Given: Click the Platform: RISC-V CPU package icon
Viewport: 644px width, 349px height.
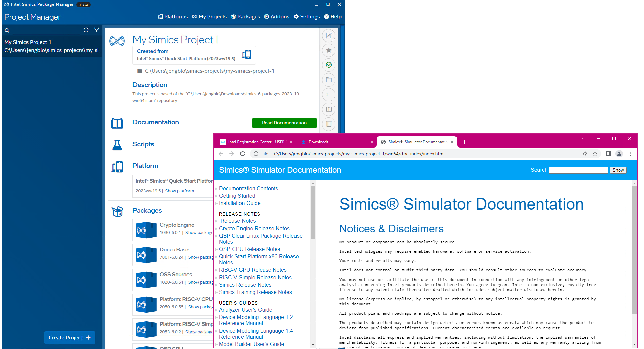Looking at the screenshot, I should (x=146, y=305).
